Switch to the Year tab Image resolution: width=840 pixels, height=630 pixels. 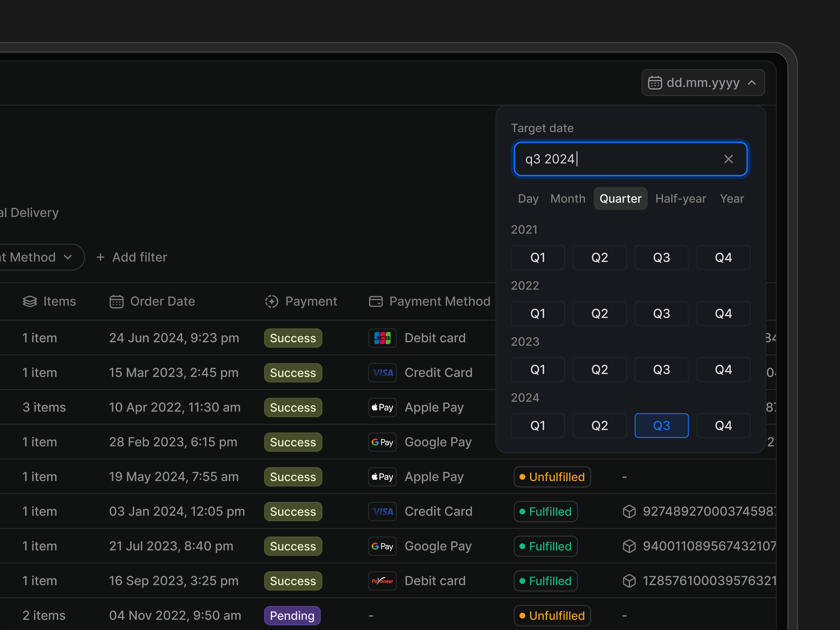point(732,198)
